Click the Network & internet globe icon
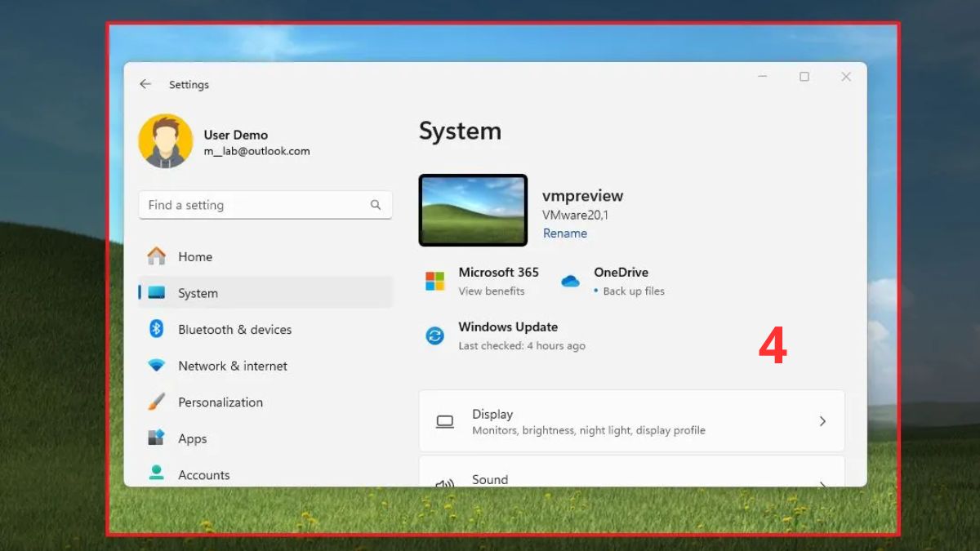 click(x=154, y=366)
